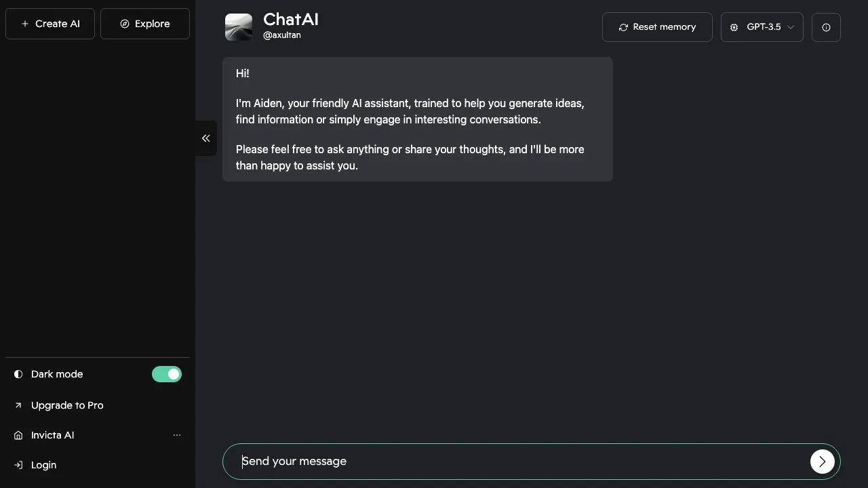Viewport: 868px width, 488px height.
Task: Toggle the Dark mode switch off
Action: pos(167,374)
